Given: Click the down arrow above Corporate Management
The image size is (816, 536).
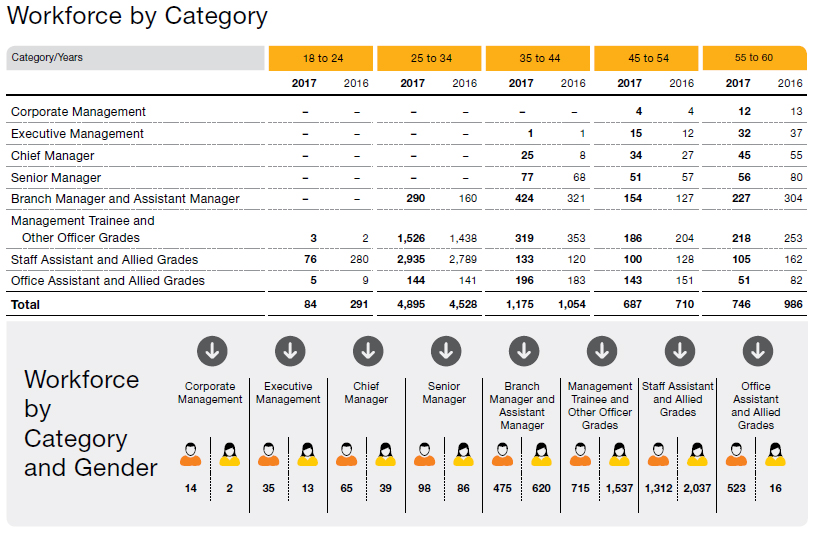Looking at the screenshot, I should point(211,351).
